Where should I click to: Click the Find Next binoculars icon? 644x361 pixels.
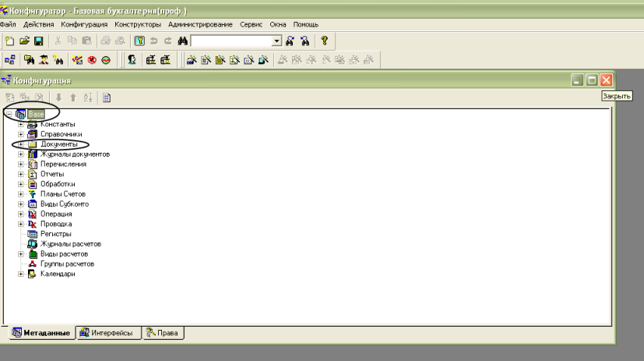click(x=290, y=41)
